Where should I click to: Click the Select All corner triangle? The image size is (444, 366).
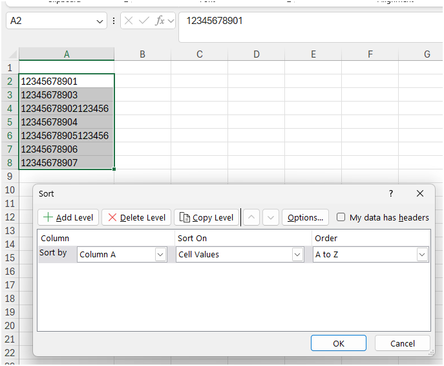(12, 54)
